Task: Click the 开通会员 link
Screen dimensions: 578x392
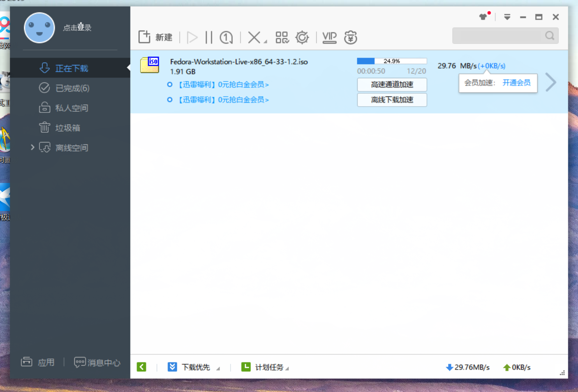Action: coord(516,83)
